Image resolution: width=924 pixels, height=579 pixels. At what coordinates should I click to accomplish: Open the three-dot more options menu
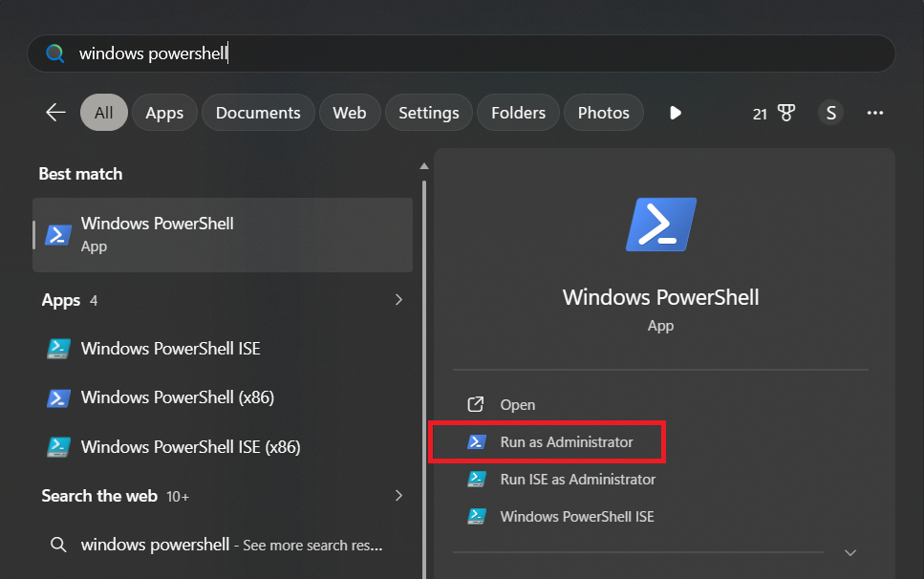tap(875, 113)
